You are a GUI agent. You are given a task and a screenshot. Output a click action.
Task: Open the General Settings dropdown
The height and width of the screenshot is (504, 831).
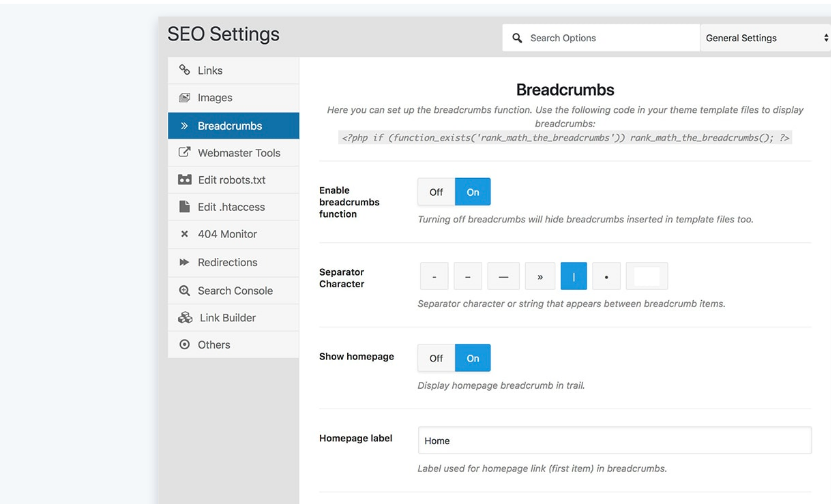point(765,38)
